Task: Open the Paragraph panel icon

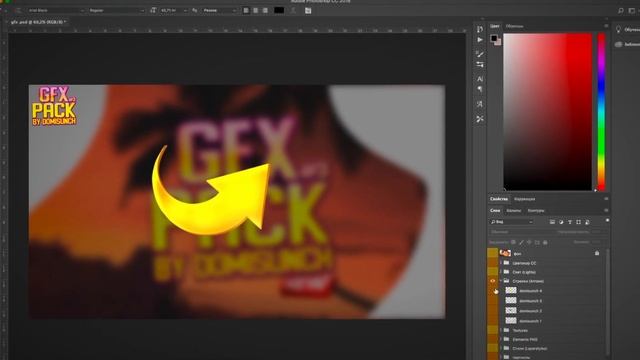Action: tap(480, 89)
